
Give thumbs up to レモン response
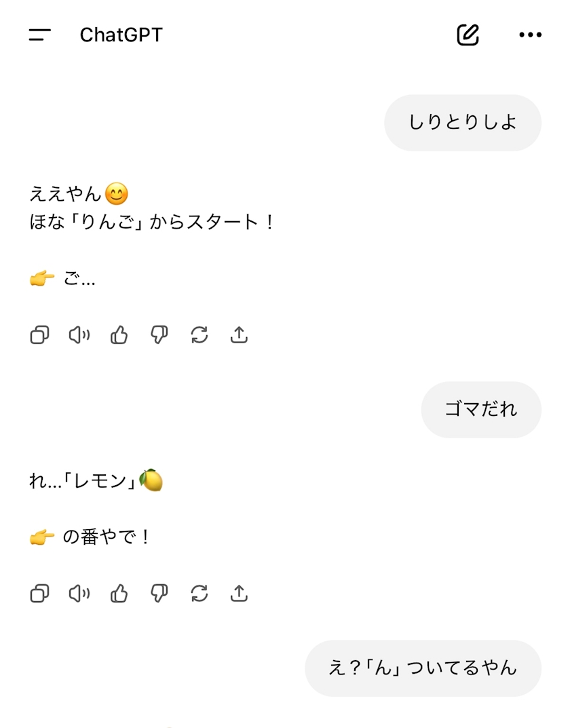coord(119,594)
